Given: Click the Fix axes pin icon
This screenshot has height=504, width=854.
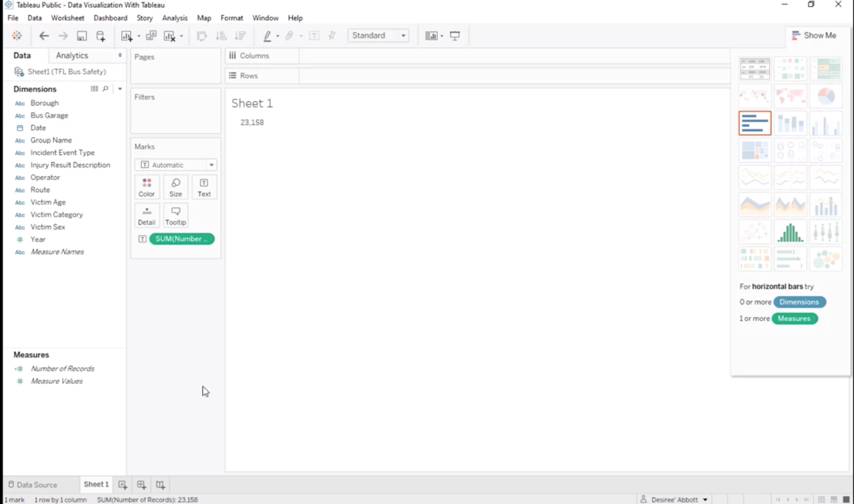Looking at the screenshot, I should [x=332, y=35].
